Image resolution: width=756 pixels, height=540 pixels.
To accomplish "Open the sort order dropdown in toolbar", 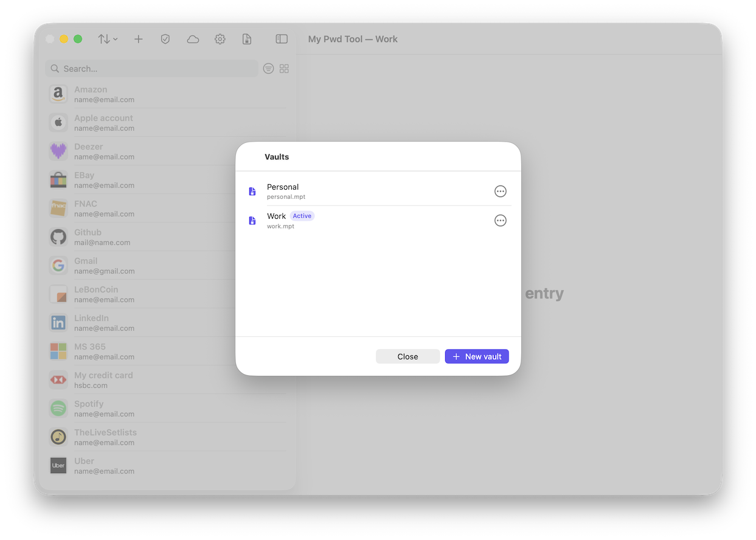I will click(108, 39).
